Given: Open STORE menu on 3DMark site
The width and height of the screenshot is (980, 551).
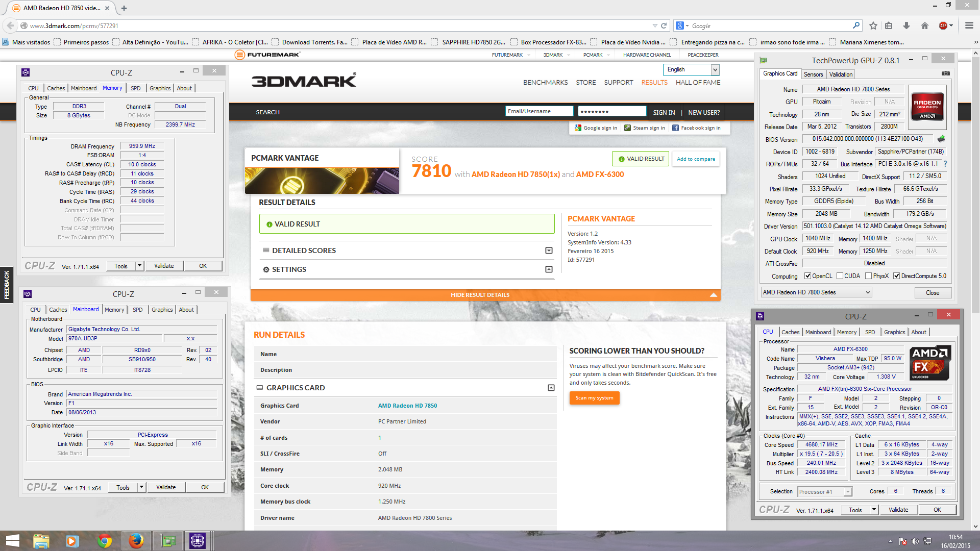Looking at the screenshot, I should pos(585,83).
